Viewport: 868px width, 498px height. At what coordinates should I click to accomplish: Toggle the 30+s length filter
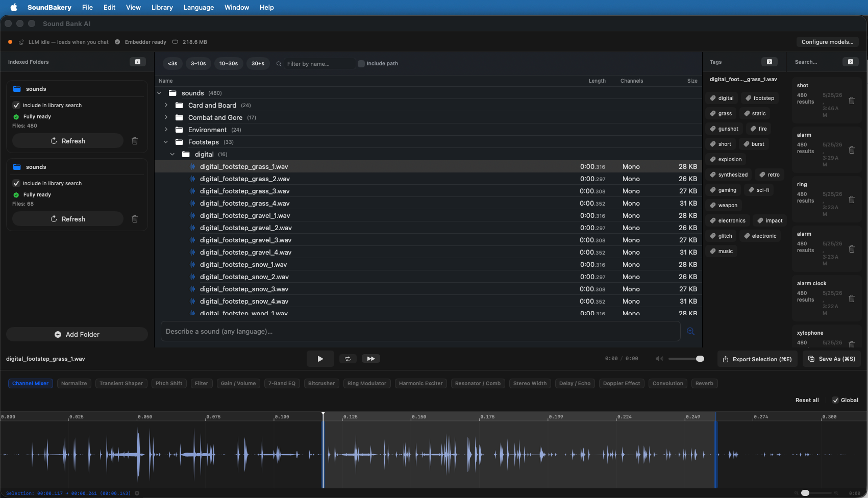tap(258, 63)
